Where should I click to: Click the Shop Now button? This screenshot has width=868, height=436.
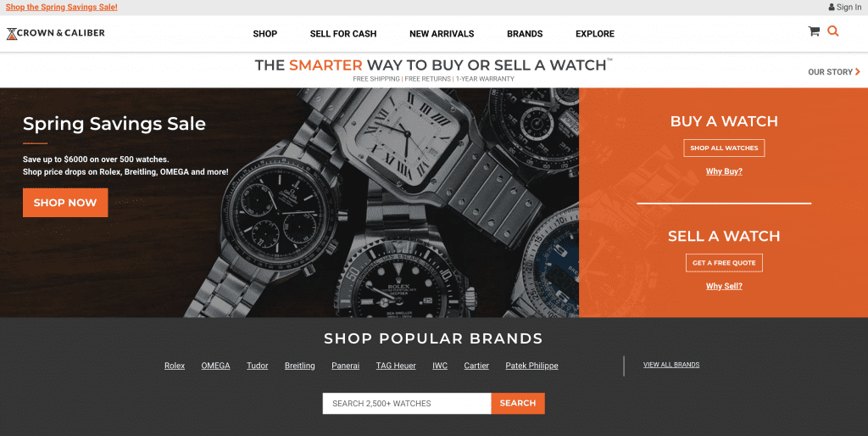point(65,203)
